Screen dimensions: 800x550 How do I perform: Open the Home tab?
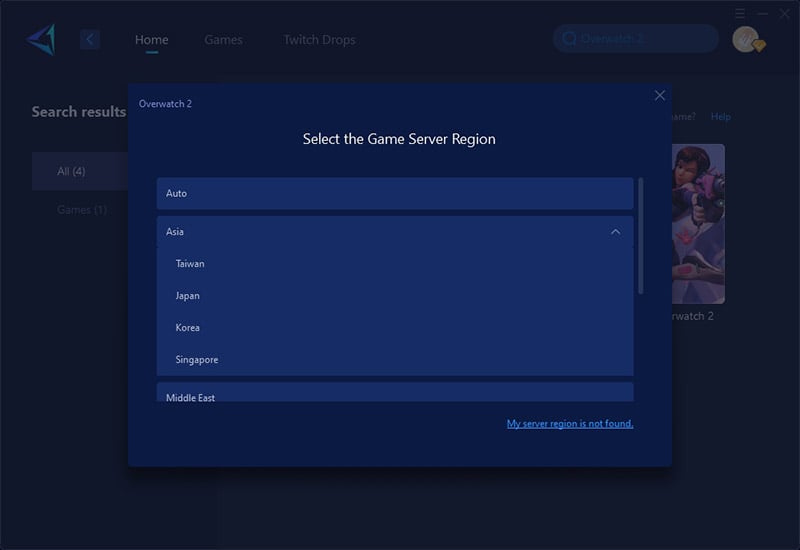tap(152, 40)
